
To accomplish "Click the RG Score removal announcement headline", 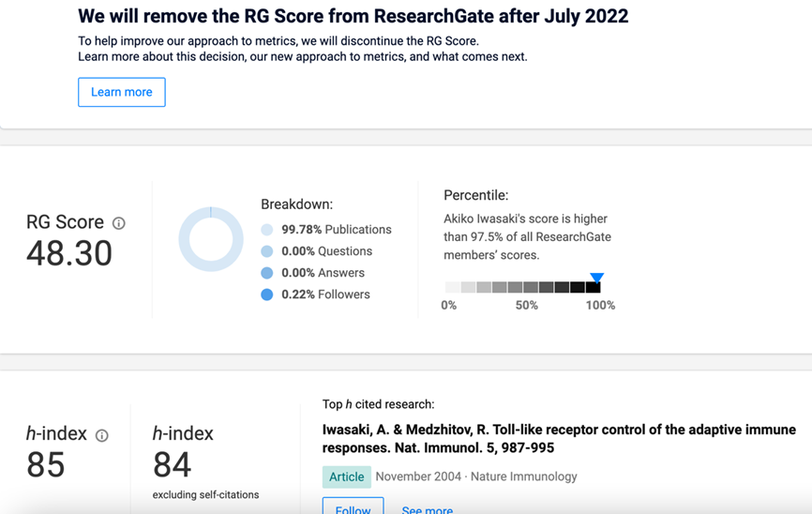I will pyautogui.click(x=353, y=16).
